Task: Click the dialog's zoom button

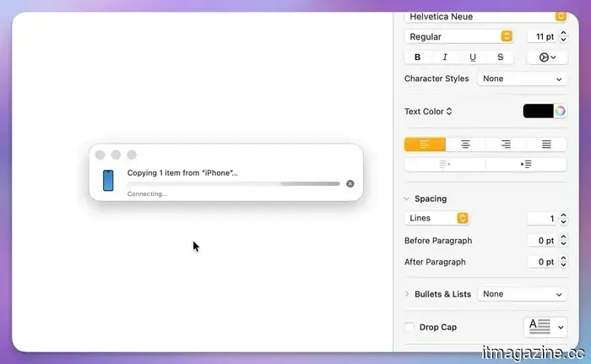Action: (132, 155)
